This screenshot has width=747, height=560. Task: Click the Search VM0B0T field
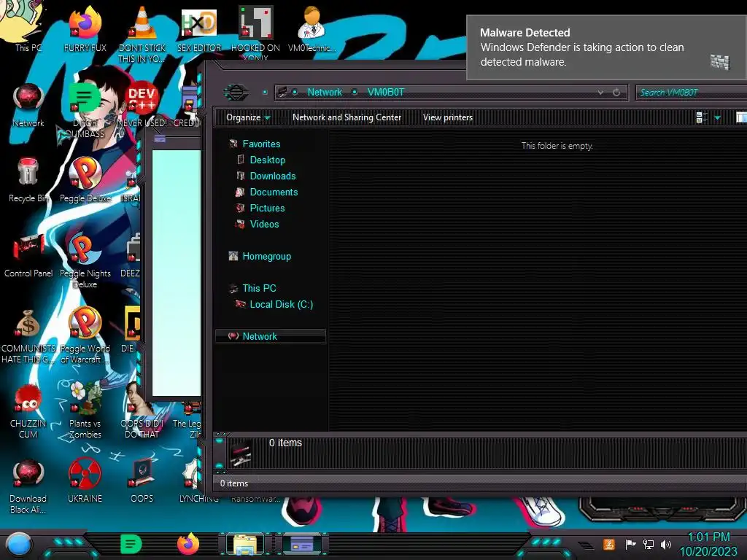pos(691,93)
